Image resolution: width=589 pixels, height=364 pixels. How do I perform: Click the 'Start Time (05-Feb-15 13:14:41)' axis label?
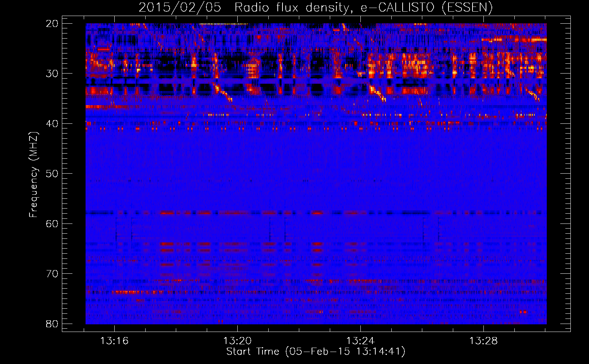[x=316, y=352]
